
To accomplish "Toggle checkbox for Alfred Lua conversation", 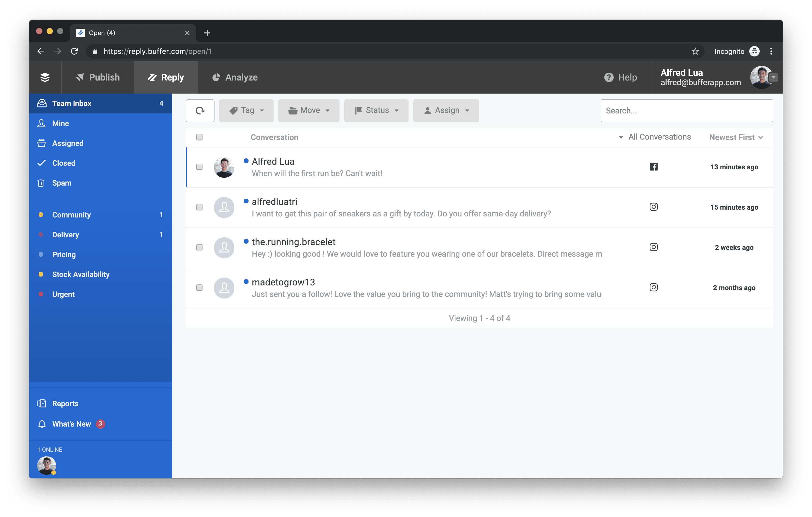I will [x=199, y=166].
